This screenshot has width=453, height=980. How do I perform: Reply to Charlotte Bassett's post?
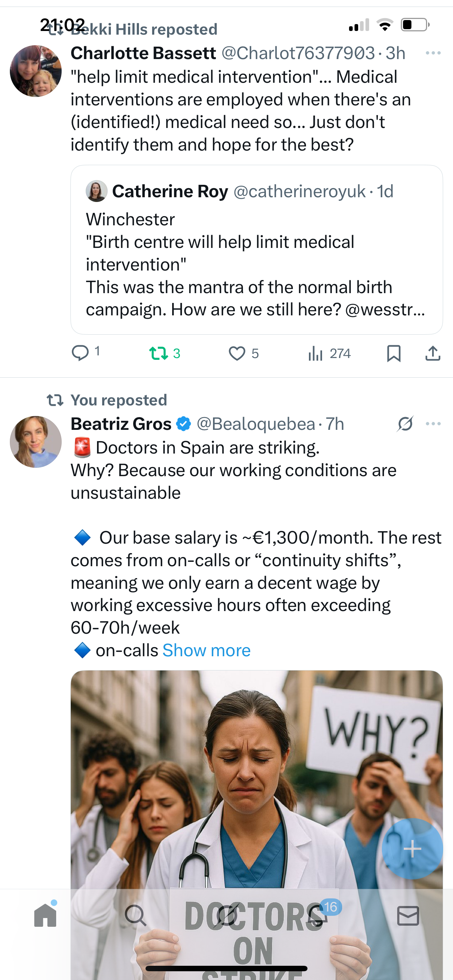pos(80,353)
